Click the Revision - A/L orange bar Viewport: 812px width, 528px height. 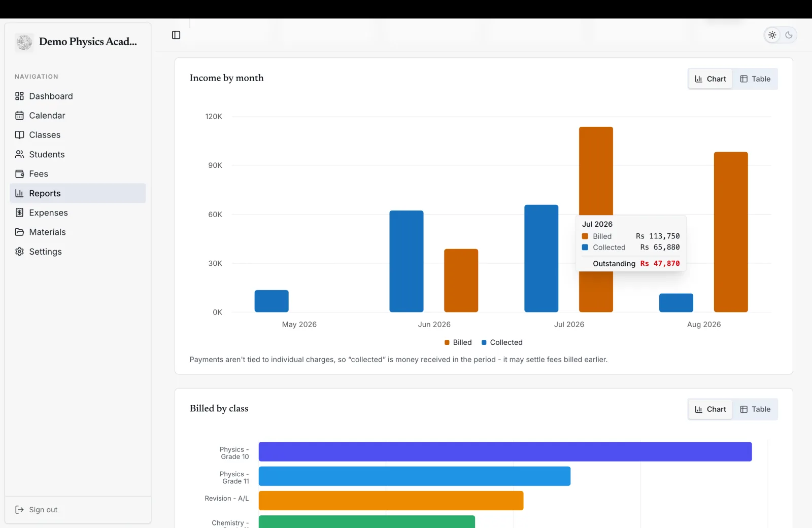pos(391,501)
